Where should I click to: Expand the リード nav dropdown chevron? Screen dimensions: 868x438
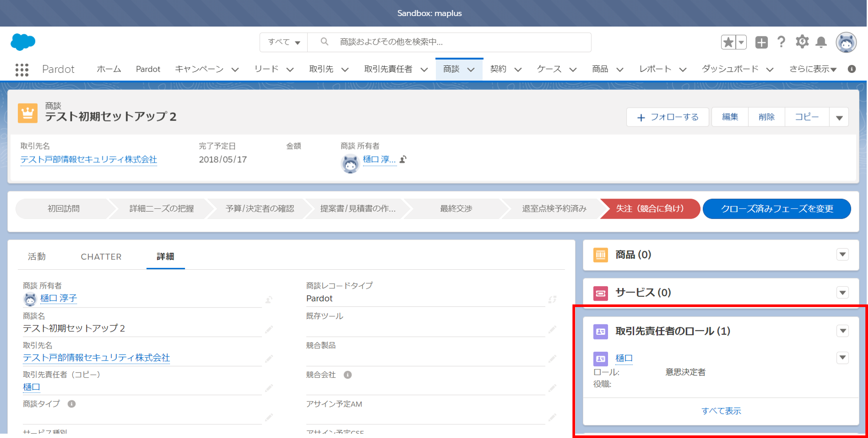(290, 69)
